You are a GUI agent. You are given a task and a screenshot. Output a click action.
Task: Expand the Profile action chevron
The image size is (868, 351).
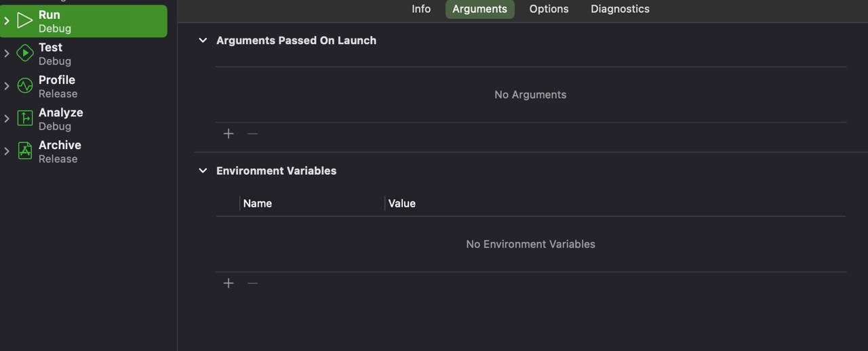tap(7, 86)
